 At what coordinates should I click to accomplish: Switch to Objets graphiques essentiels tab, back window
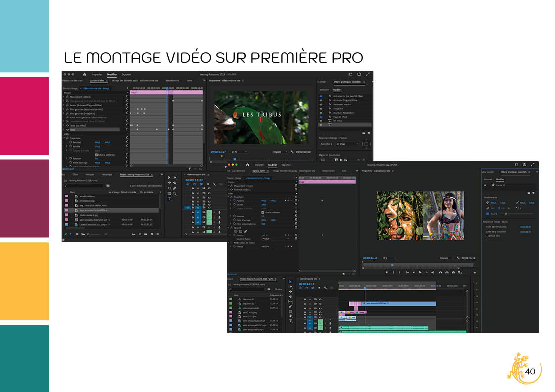pyautogui.click(x=347, y=82)
